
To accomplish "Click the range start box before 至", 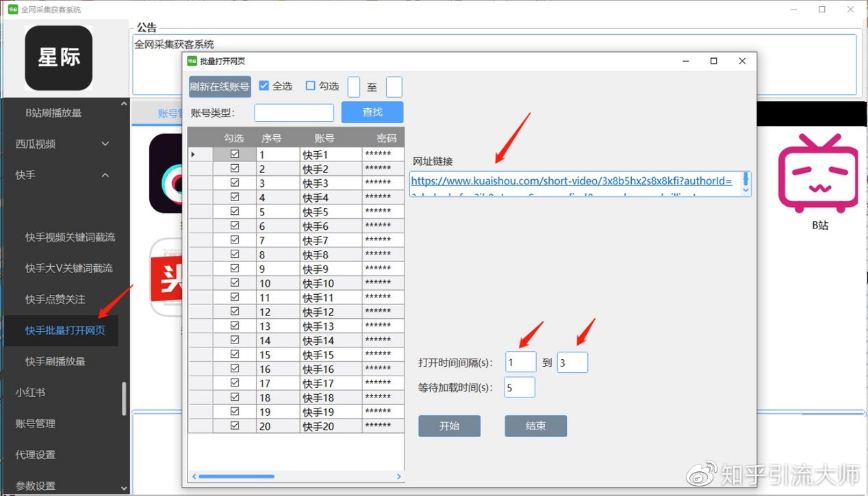I will [x=354, y=87].
